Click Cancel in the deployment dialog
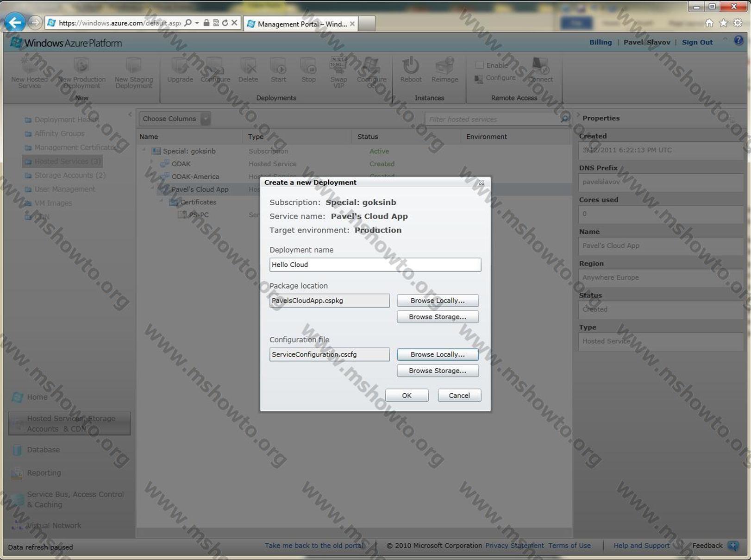This screenshot has height=560, width=751. click(459, 395)
